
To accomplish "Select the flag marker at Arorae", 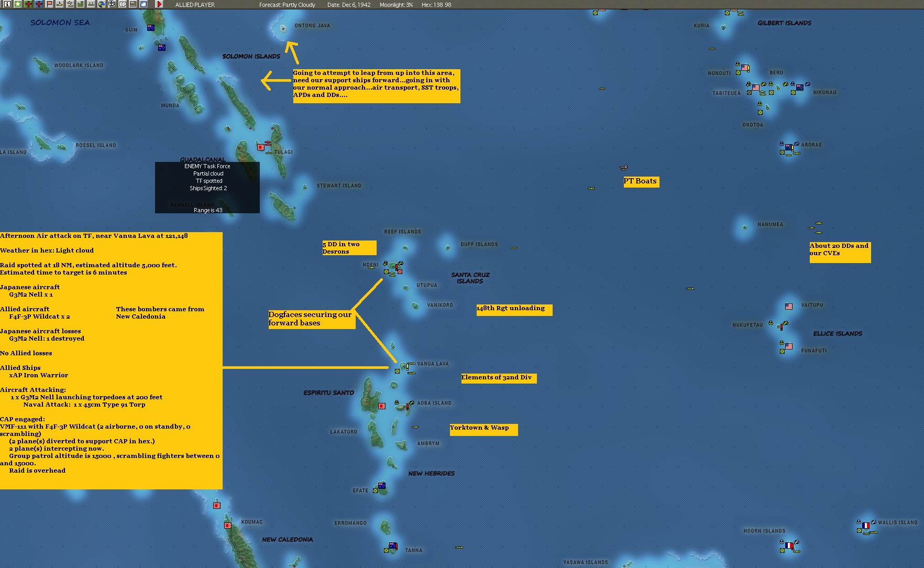I will point(789,147).
